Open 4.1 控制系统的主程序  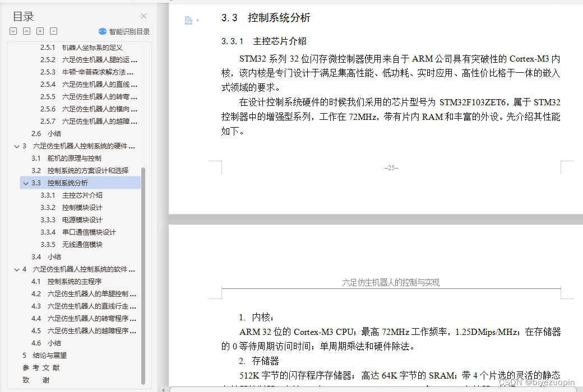[66, 281]
